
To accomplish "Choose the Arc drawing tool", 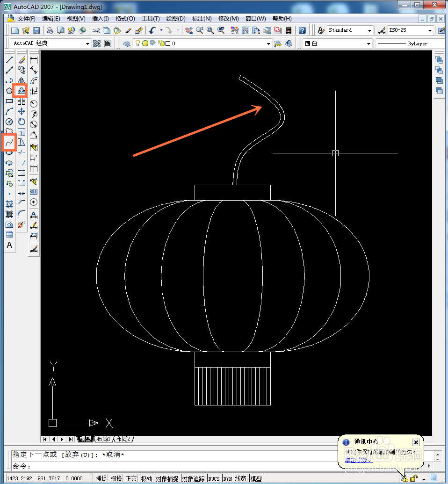I will tap(9, 111).
